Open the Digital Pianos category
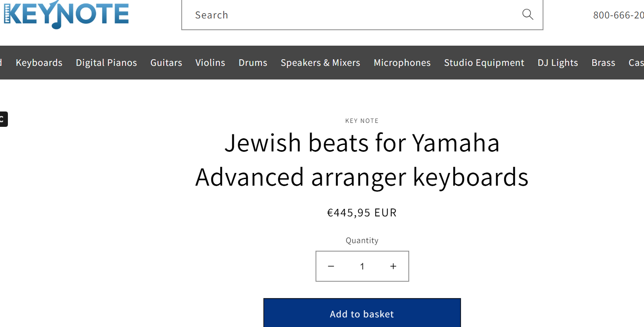644x327 pixels. pyautogui.click(x=106, y=63)
